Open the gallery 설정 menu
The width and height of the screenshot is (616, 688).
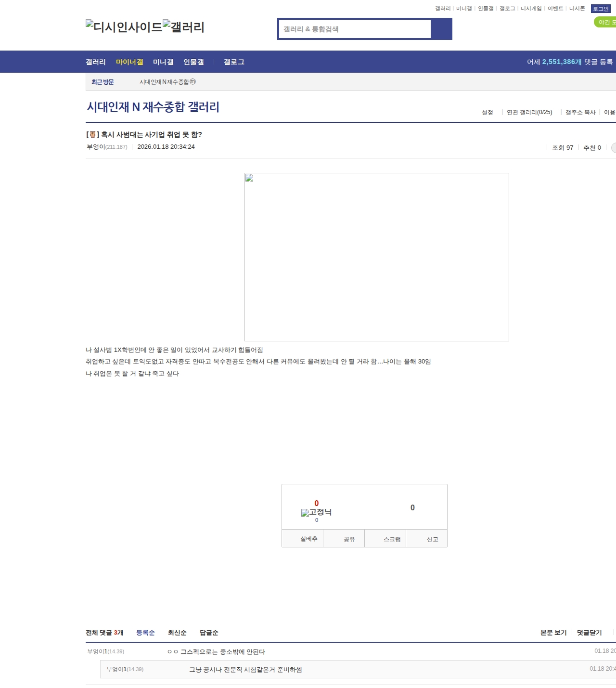(488, 112)
